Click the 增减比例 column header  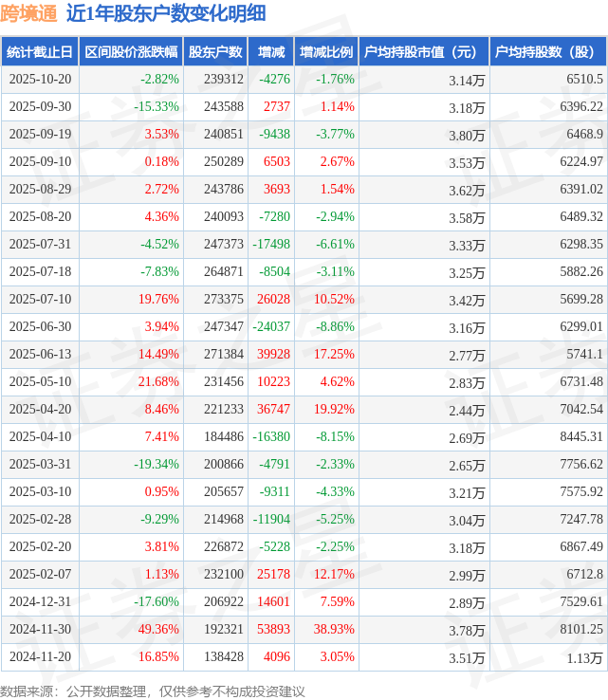pos(325,52)
